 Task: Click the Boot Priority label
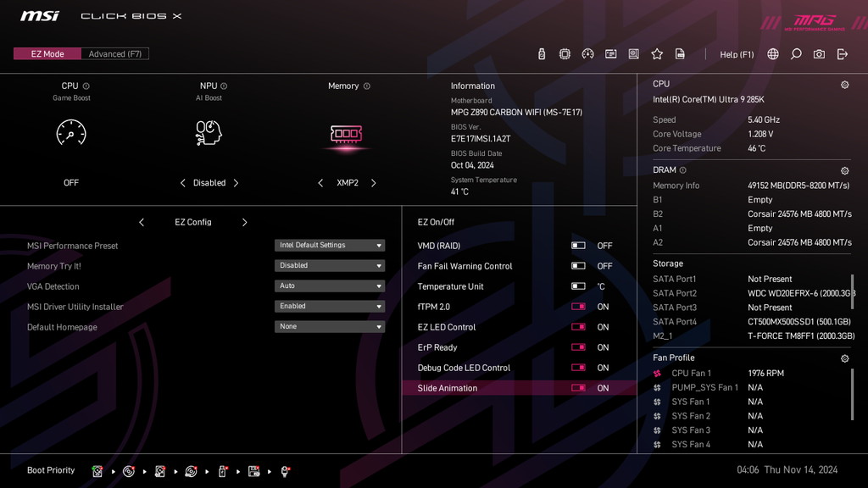[x=51, y=469]
